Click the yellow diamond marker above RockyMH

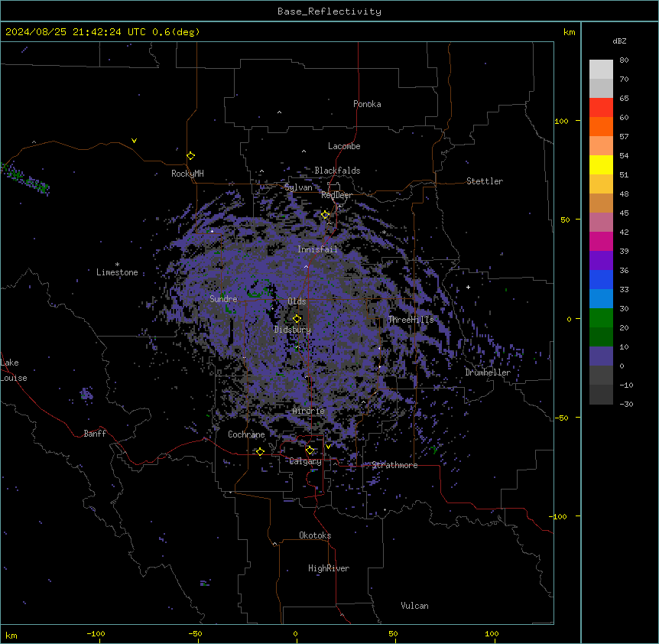pos(191,156)
